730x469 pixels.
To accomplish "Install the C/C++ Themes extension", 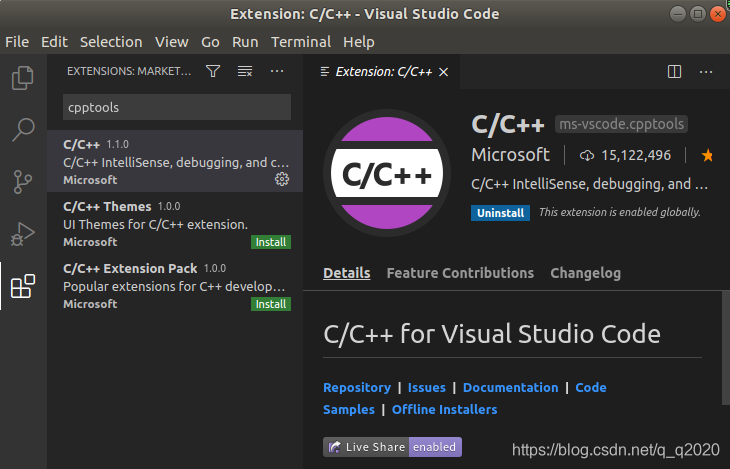I will point(270,242).
